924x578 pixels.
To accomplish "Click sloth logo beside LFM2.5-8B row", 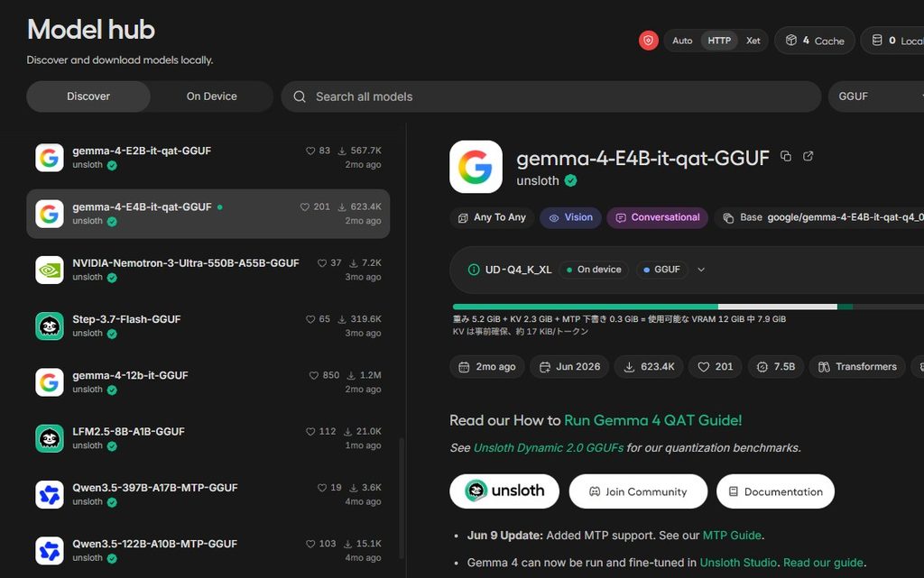I will [x=50, y=438].
